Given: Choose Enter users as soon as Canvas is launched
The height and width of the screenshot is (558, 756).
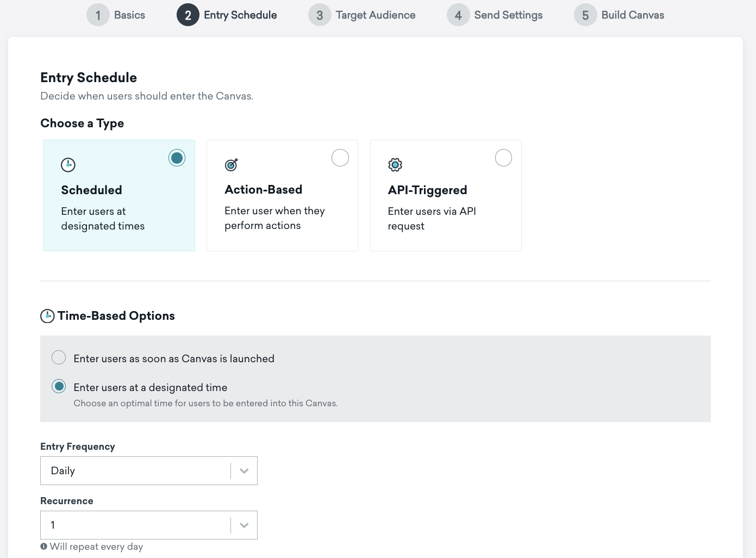Looking at the screenshot, I should tap(59, 357).
